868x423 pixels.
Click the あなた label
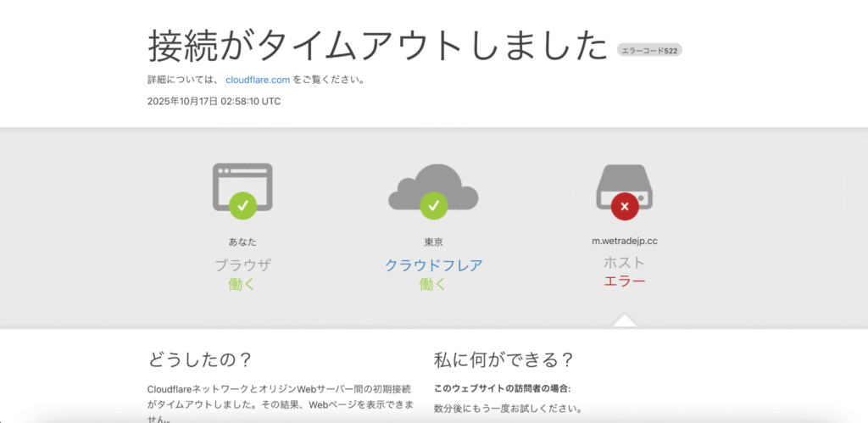coord(242,242)
